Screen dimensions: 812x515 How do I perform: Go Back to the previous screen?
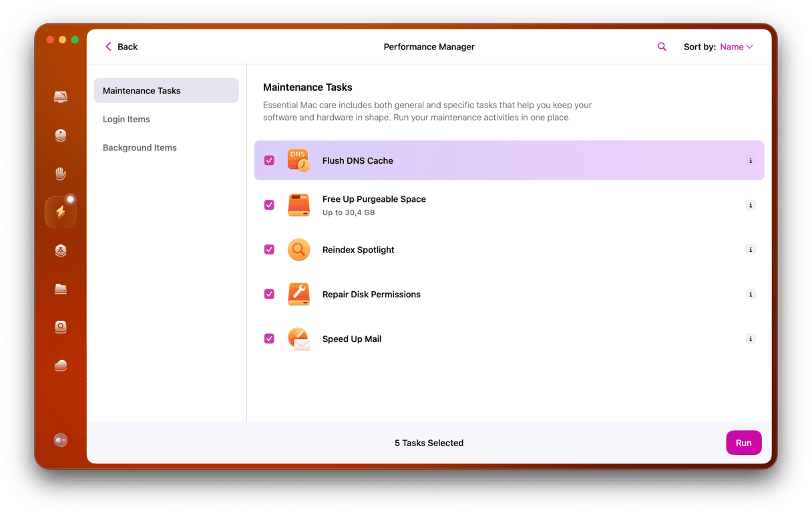[121, 47]
